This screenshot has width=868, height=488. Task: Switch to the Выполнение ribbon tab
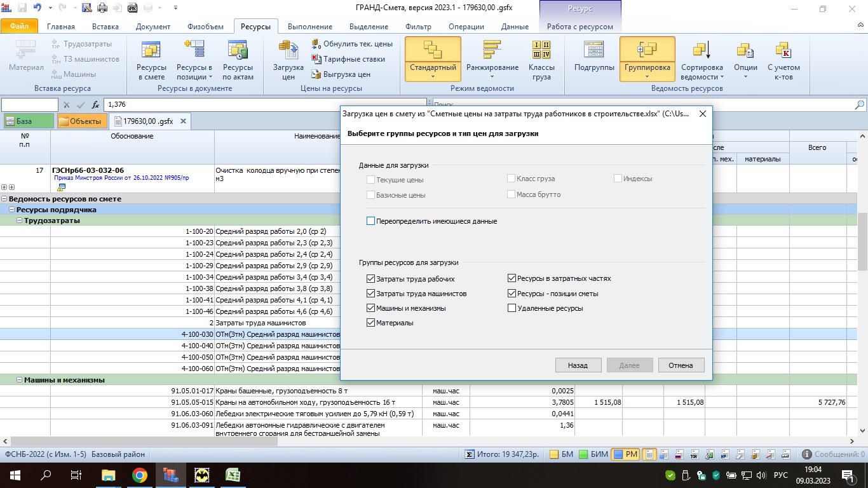[x=309, y=27]
